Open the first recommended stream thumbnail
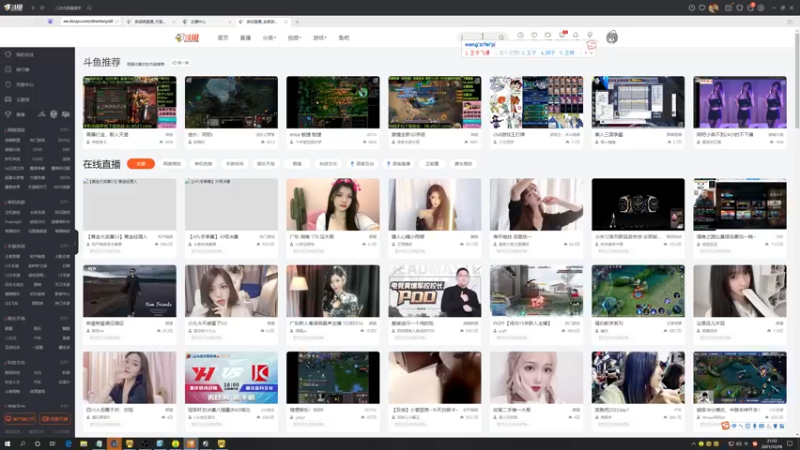Screen dimensions: 800x450 [130, 102]
